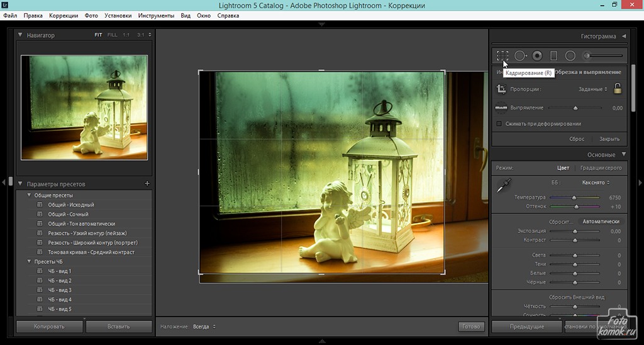Click Температура value 6750 field
This screenshot has width=644, height=345.
click(615, 198)
